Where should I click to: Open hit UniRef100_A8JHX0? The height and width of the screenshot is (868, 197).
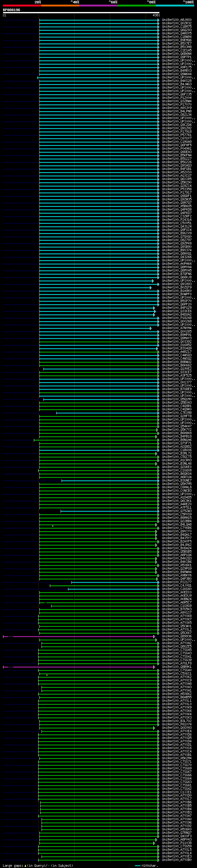(x=176, y=20)
